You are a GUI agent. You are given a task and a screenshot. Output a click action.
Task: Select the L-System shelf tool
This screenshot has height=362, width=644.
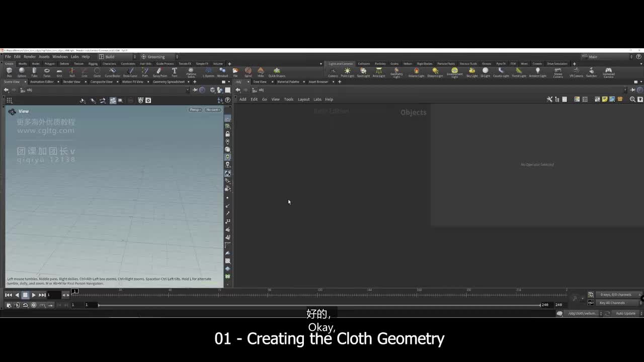pyautogui.click(x=208, y=72)
